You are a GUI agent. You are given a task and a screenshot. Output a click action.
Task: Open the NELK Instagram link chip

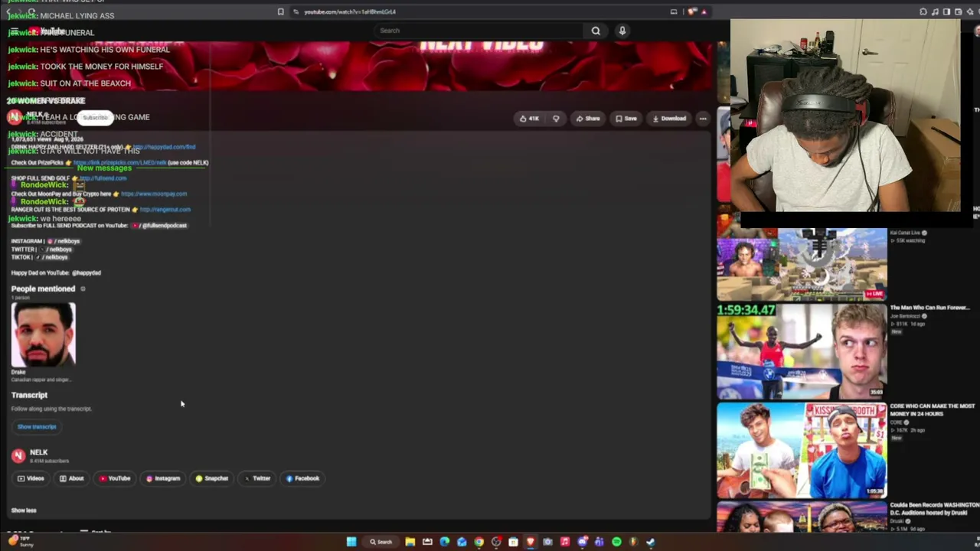point(163,478)
